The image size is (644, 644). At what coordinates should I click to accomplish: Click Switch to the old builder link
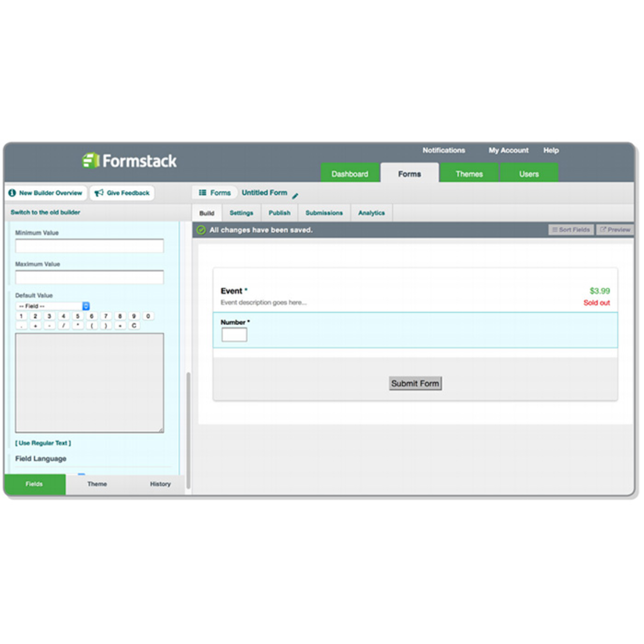(45, 212)
